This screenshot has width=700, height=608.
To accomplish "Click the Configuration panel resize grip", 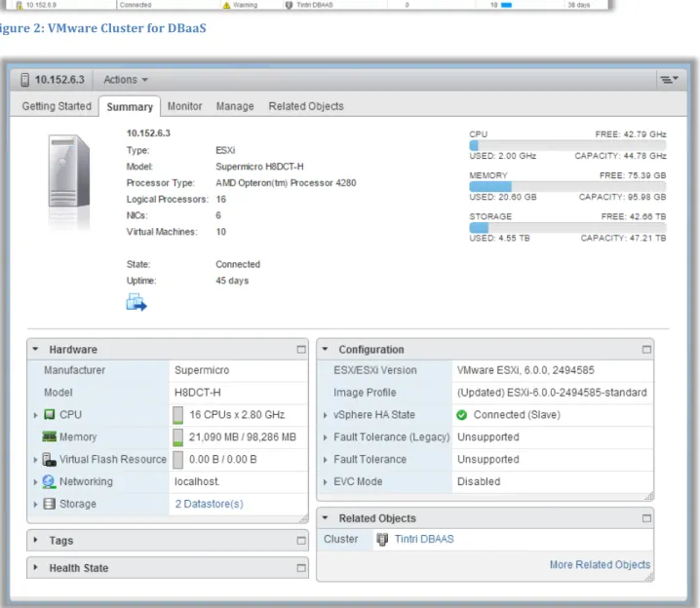I will [649, 497].
